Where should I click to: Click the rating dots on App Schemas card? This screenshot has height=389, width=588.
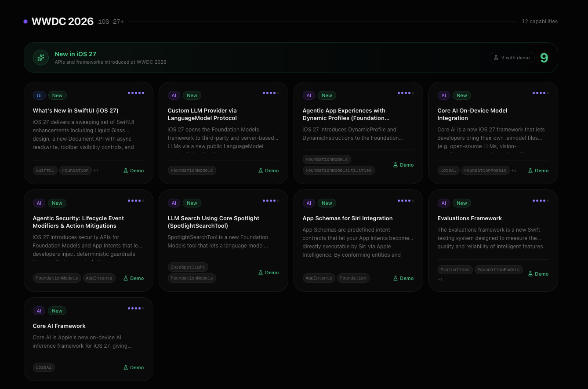pos(406,200)
